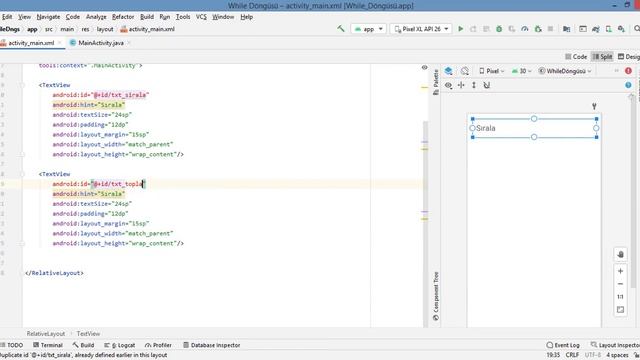Click the Infer Constraints magnet icon
The width and height of the screenshot is (640, 360).
coord(487,85)
